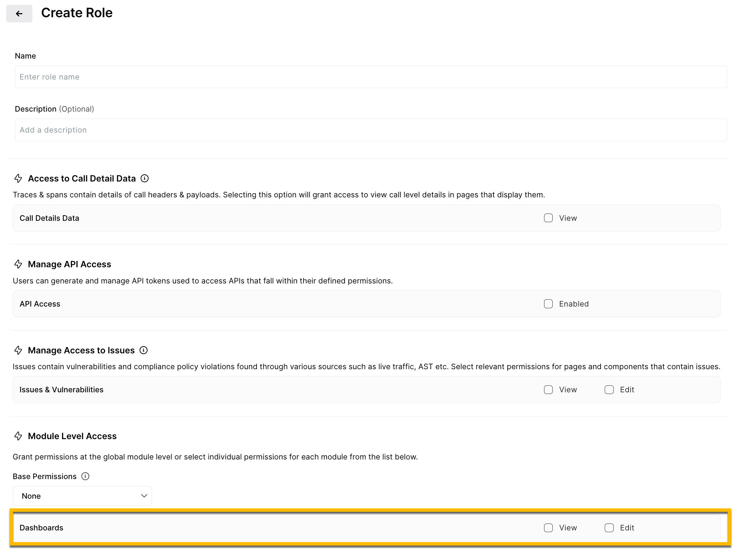The height and width of the screenshot is (549, 756).
Task: Open info tooltip for Manage Access to Issues
Action: (x=144, y=350)
